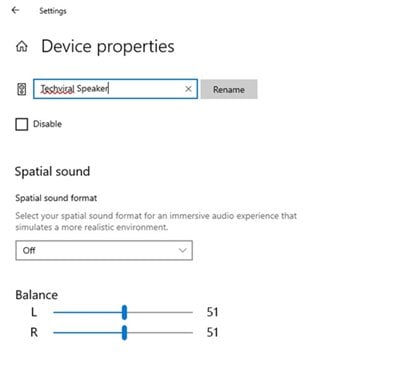This screenshot has width=400, height=387.
Task: Click the right channel balance slider handle
Action: pos(124,333)
